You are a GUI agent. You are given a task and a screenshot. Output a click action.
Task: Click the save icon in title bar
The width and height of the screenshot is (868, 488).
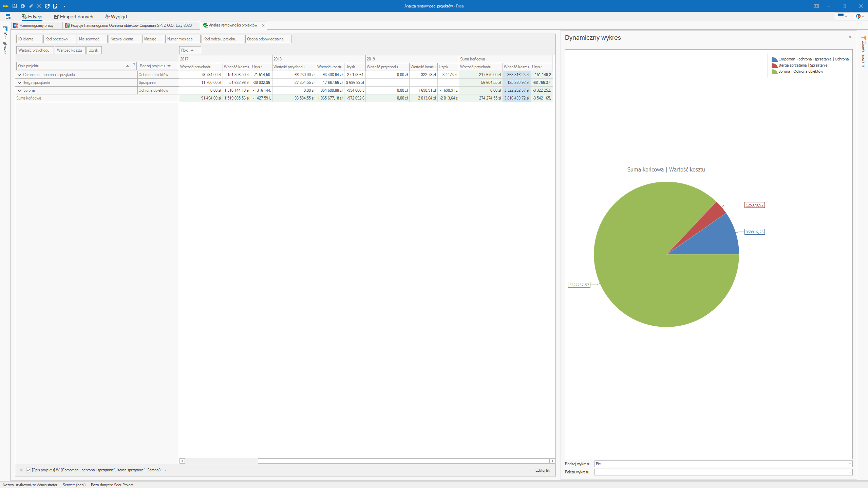coord(15,6)
